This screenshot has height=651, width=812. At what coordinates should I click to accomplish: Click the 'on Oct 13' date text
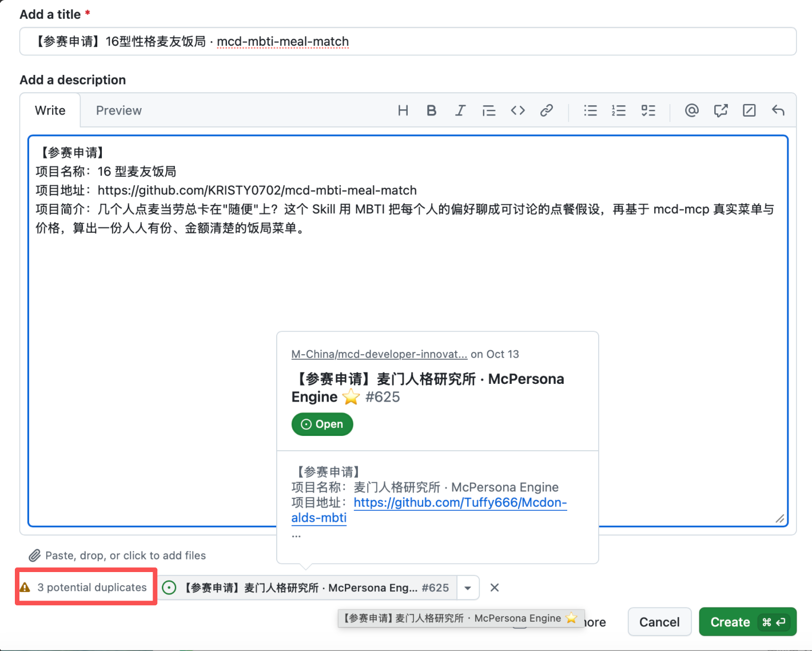click(495, 354)
